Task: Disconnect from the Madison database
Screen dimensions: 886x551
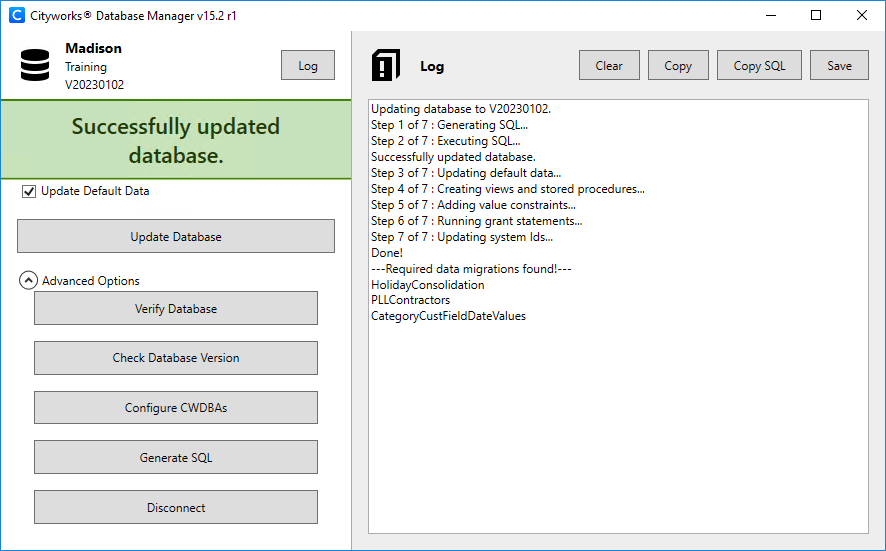Action: pos(176,508)
